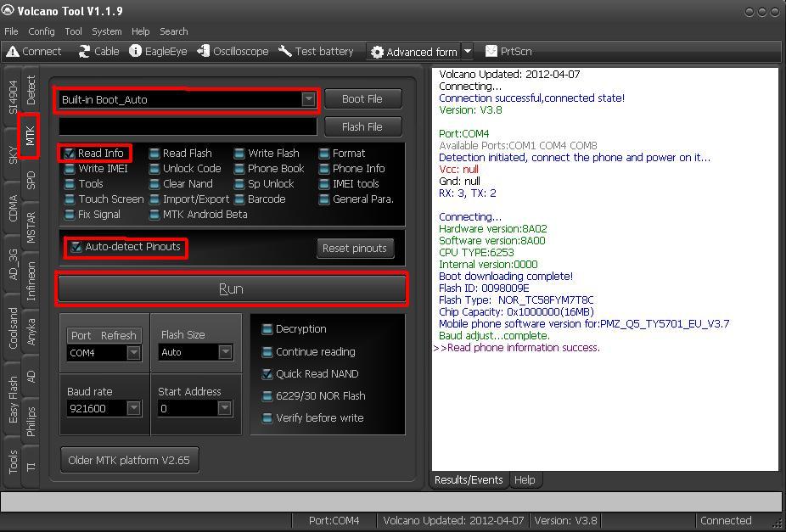This screenshot has width=786, height=532.
Task: Enable the Unlock Code option
Action: (154, 169)
